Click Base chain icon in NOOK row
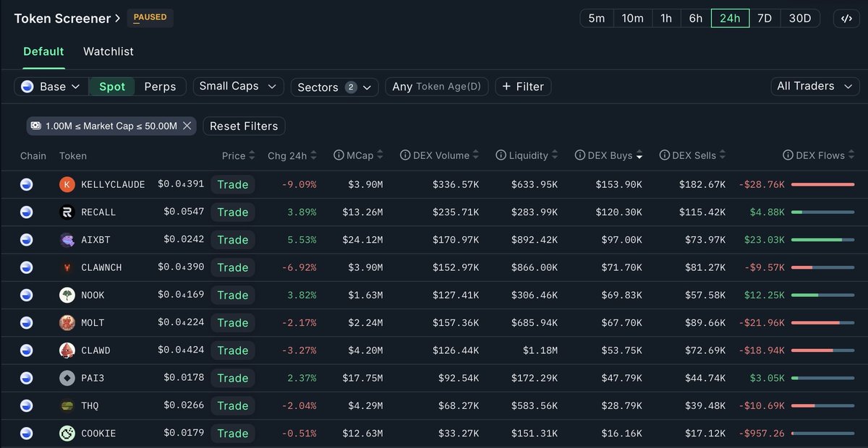The height and width of the screenshot is (448, 868). [x=27, y=295]
